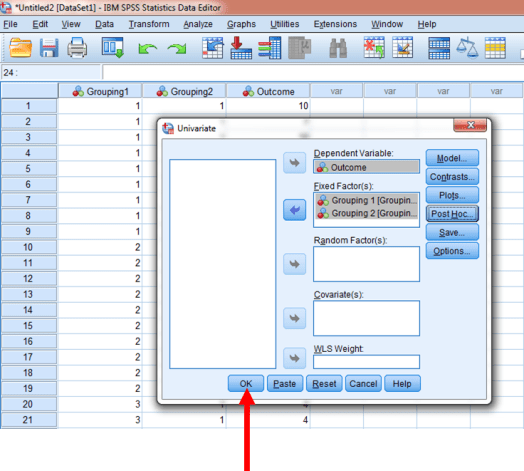Open Post Hoc... options
Screen dimensions: 524x471
[x=452, y=214]
